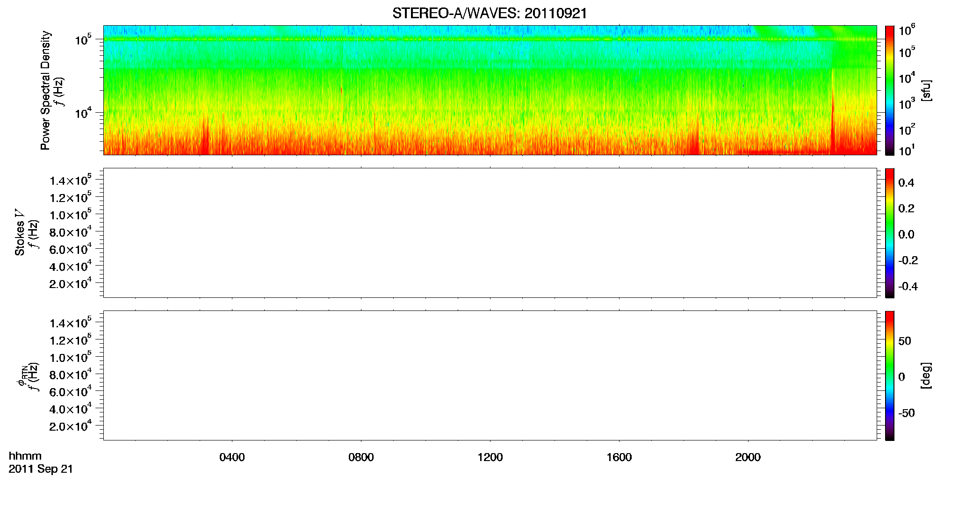Click the 'Stokes V' axis label
Image resolution: width=980 pixels, height=505 pixels.
click(x=20, y=232)
